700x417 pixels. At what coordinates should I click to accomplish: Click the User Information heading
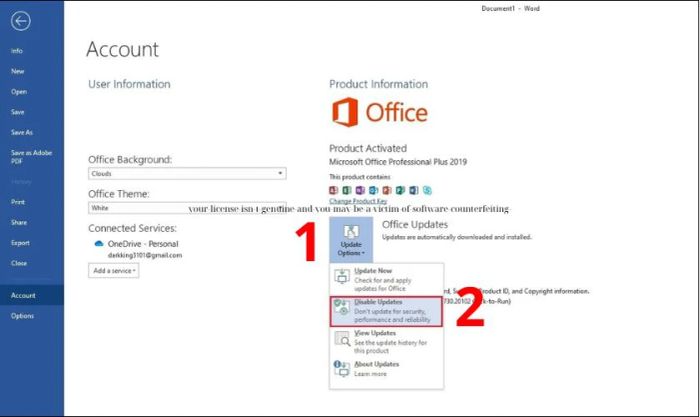coord(129,84)
